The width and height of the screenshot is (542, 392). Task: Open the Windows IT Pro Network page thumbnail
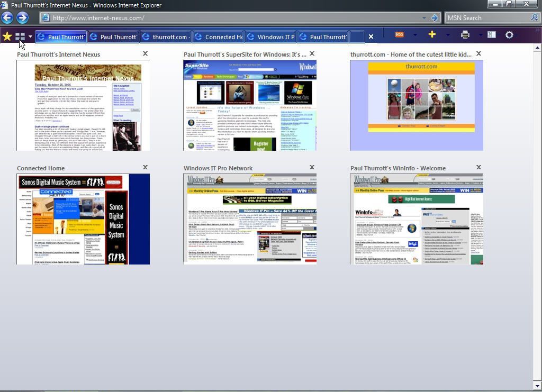[250, 219]
